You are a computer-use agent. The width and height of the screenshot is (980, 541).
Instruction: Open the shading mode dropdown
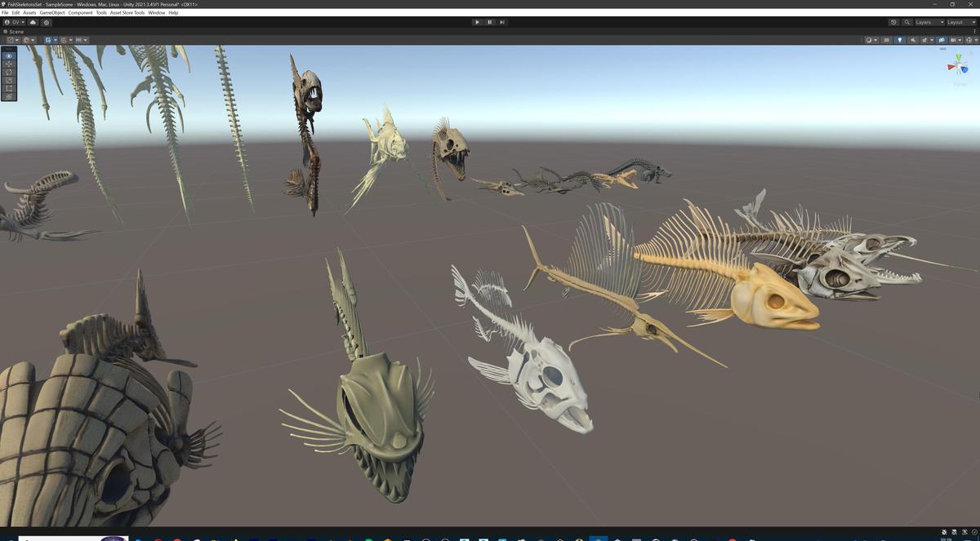[869, 39]
